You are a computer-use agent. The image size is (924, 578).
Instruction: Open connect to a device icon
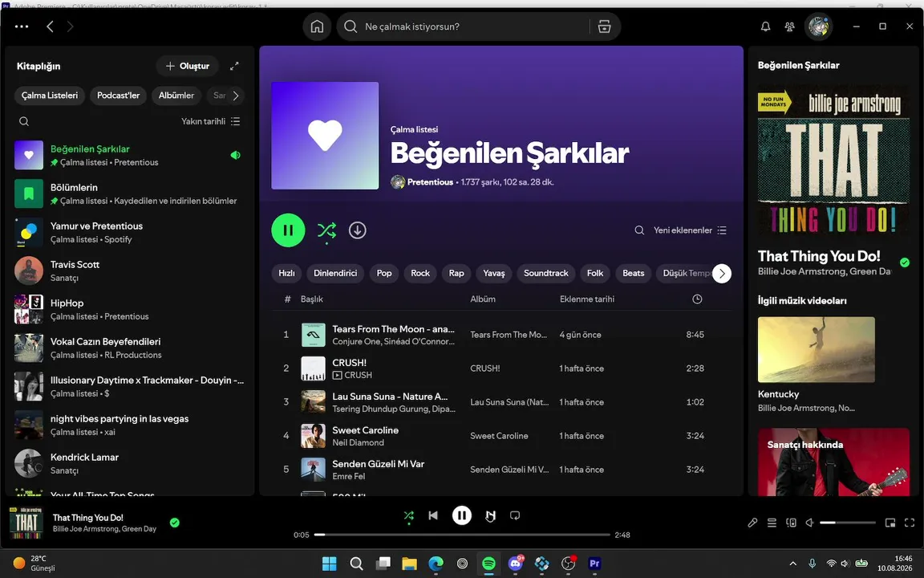tap(792, 523)
